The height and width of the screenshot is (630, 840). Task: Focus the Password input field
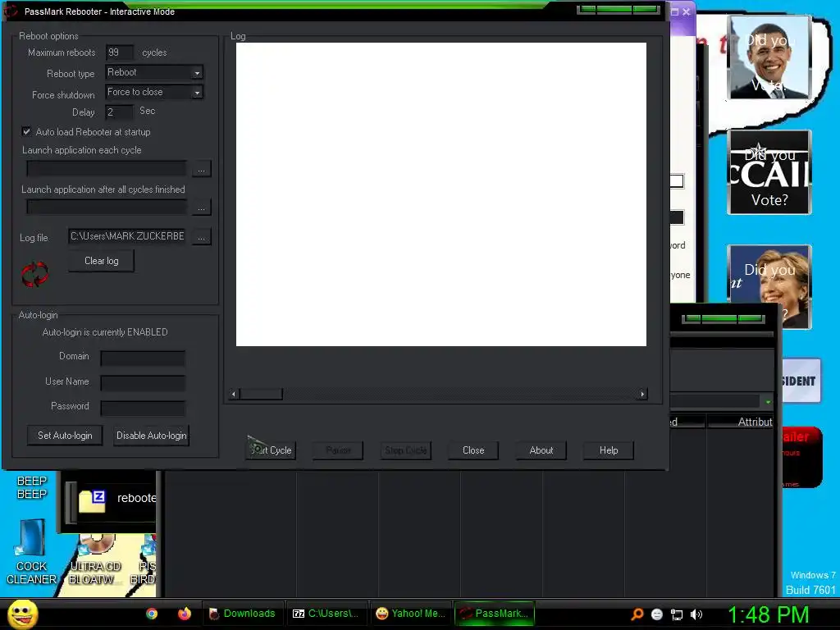[x=143, y=409]
